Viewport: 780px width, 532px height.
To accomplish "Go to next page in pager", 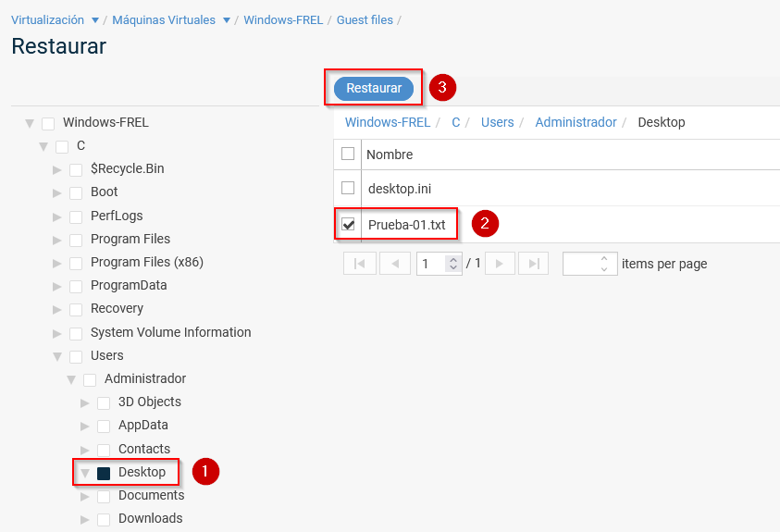I will (x=500, y=264).
